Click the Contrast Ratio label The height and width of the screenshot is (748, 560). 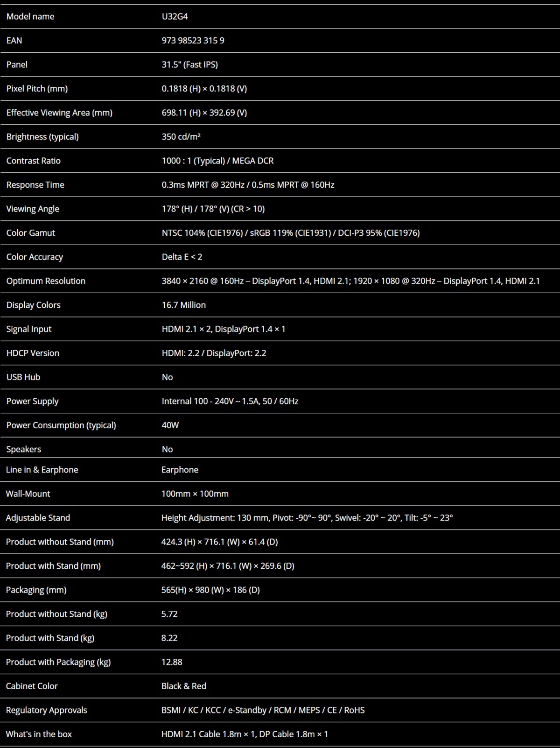33,161
